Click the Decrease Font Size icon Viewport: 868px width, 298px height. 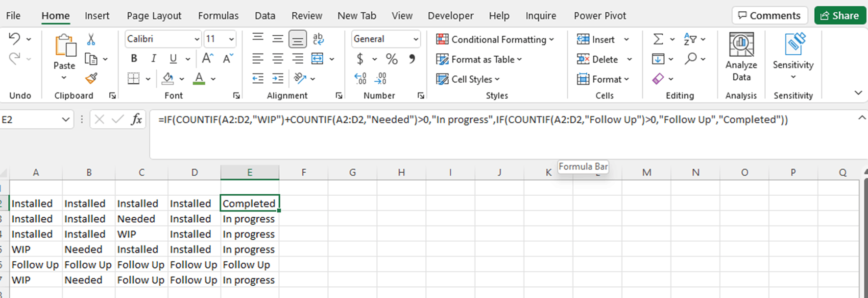pos(228,59)
